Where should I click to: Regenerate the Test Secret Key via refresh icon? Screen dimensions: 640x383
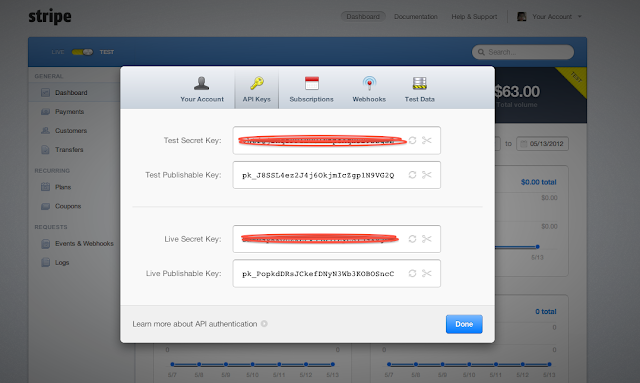click(x=412, y=140)
